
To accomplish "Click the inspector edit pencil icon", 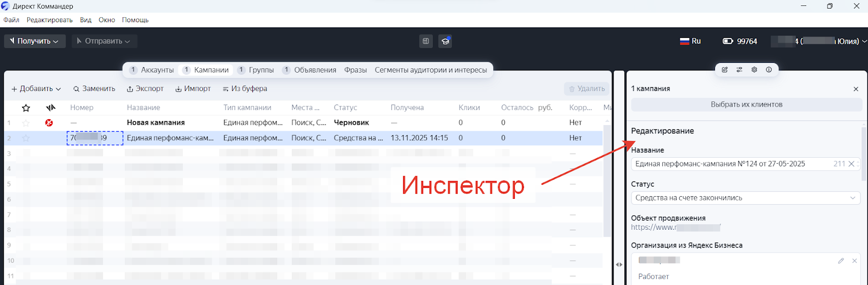I will [725, 70].
